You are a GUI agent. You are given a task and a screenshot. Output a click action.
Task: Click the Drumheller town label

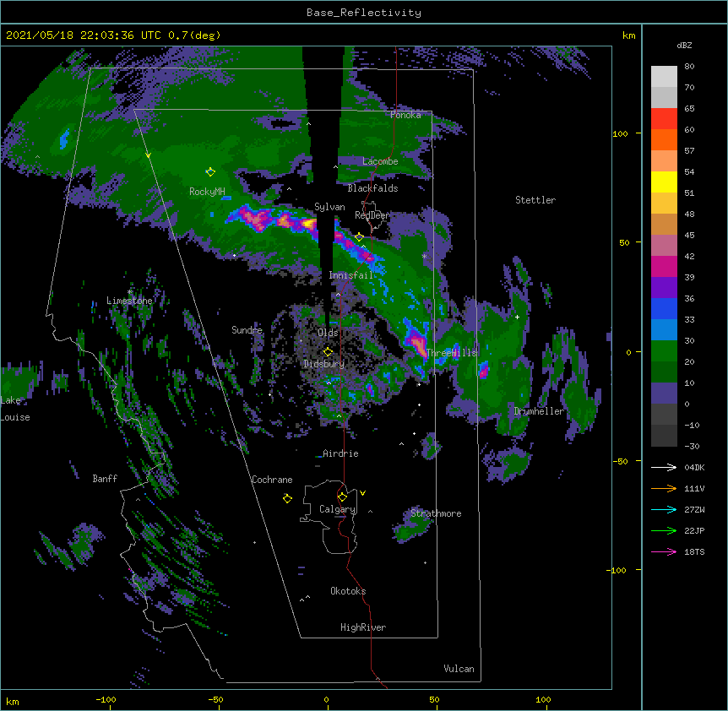539,411
